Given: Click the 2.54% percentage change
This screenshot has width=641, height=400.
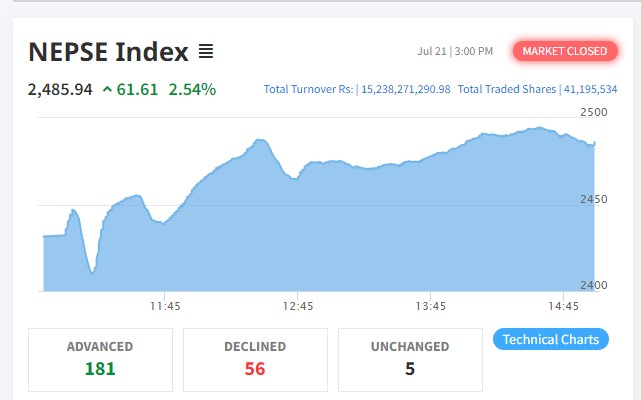Looking at the screenshot, I should [192, 90].
